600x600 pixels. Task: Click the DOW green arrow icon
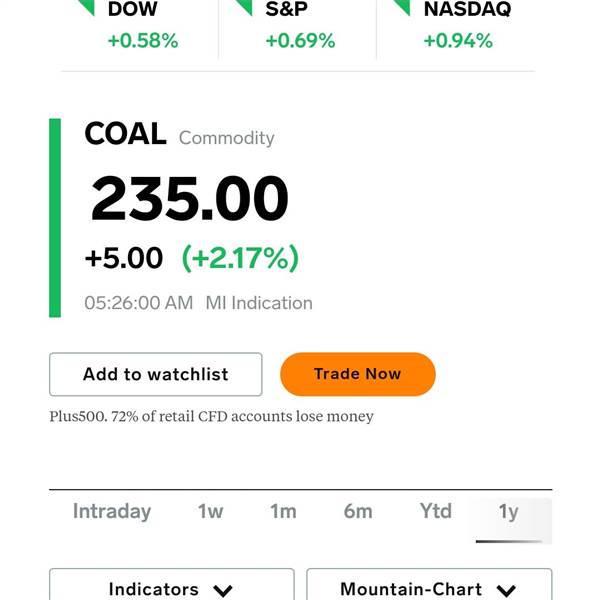pos(86,8)
